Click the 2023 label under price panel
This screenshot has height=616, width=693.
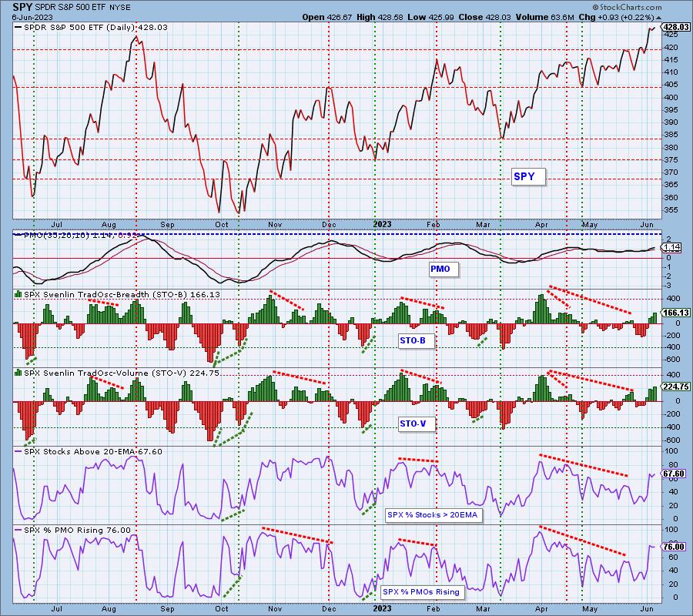point(382,224)
